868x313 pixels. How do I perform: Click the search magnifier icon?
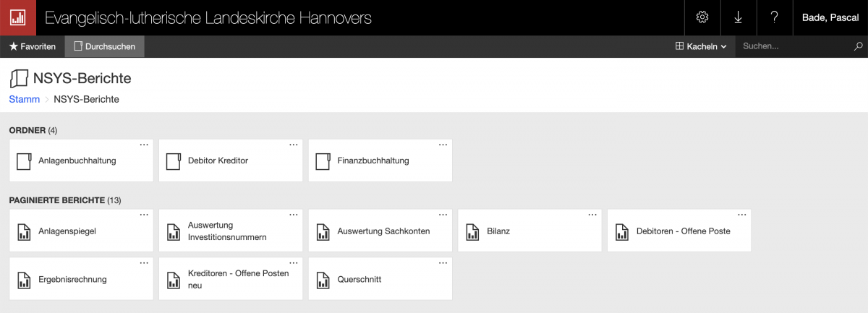coord(859,46)
